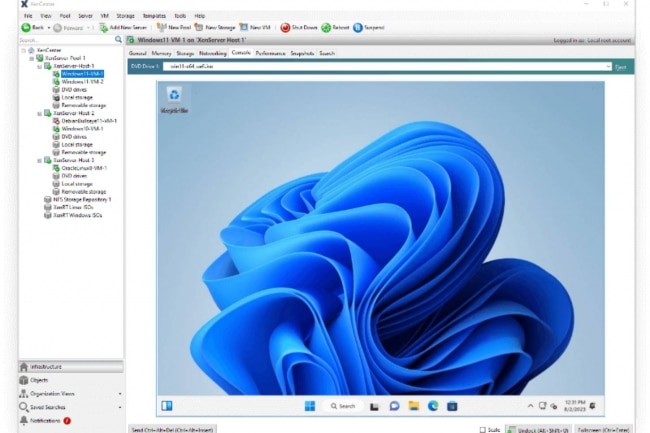Viewport: 650px width, 433px height.
Task: Select Local storage under XenServer-Host-1
Action: [x=77, y=97]
